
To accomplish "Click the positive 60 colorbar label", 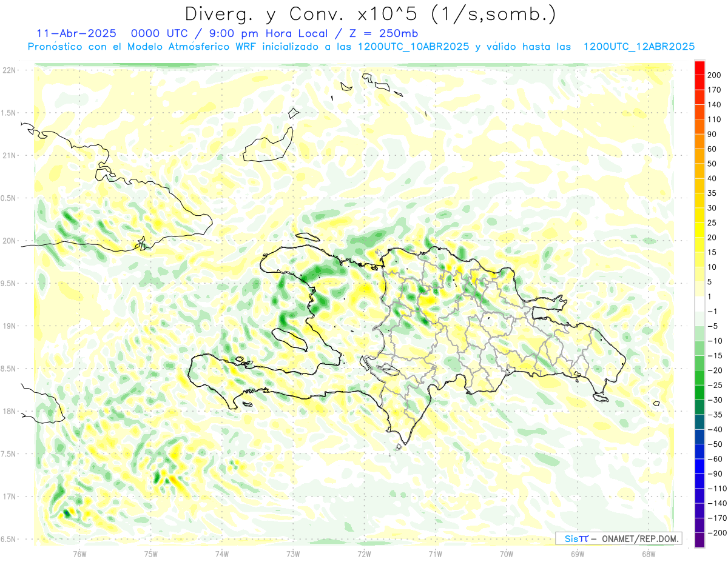I will [x=713, y=149].
